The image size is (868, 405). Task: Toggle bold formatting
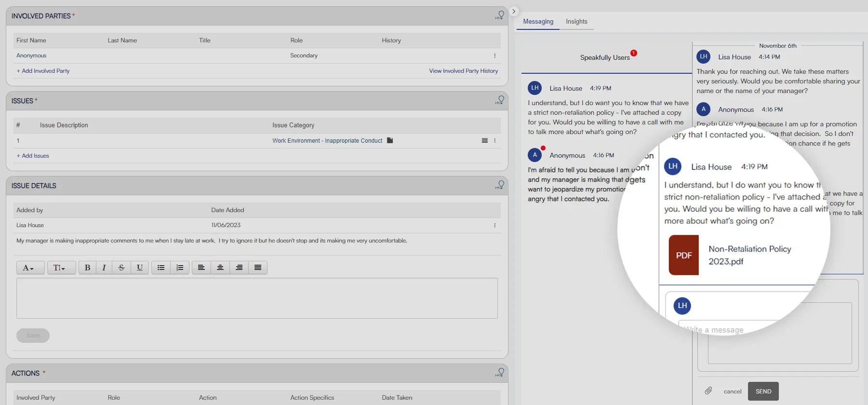click(87, 268)
